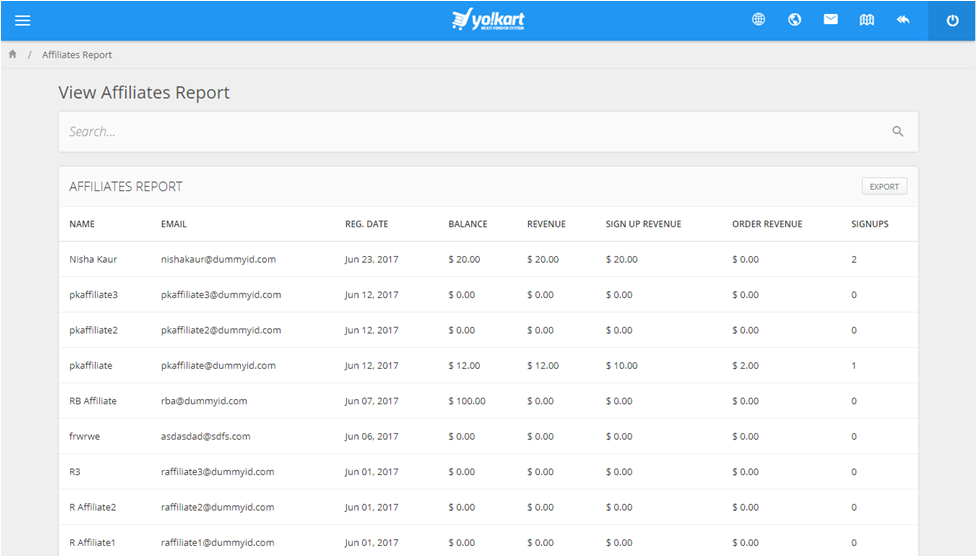Go to home via breadcrumb house icon
This screenshot has width=977, height=557.
pyautogui.click(x=13, y=55)
